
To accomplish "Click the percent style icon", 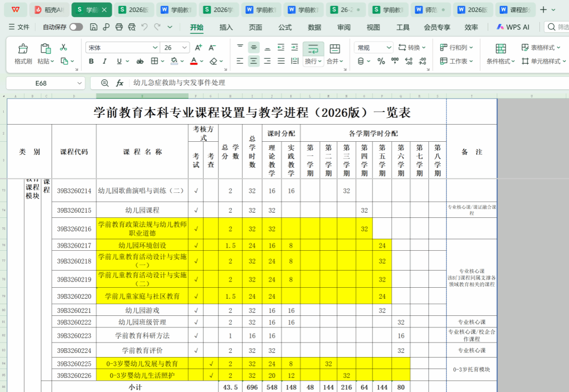I will point(381,61).
